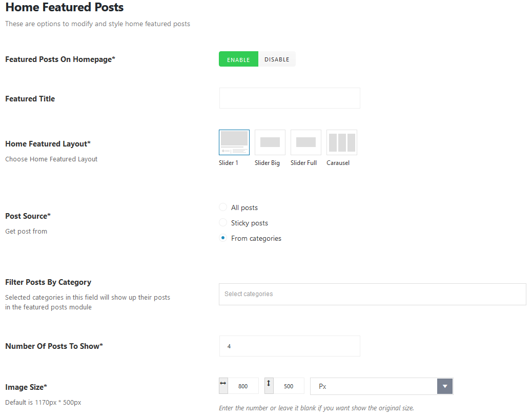
Task: Pick the Slider Full layout thumbnail
Action: coord(306,142)
